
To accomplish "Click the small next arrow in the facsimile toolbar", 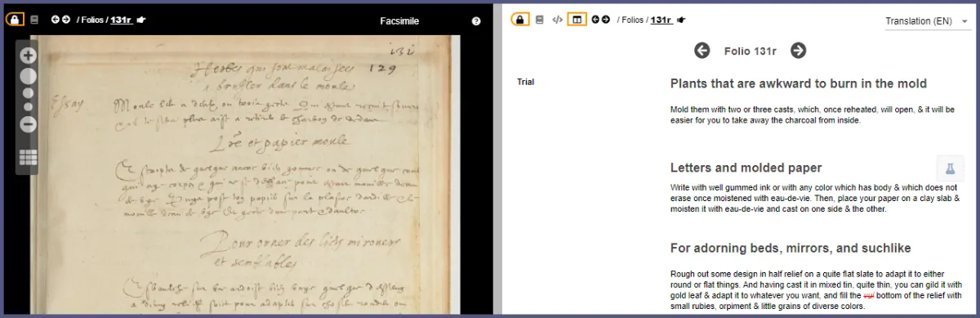I will (65, 19).
